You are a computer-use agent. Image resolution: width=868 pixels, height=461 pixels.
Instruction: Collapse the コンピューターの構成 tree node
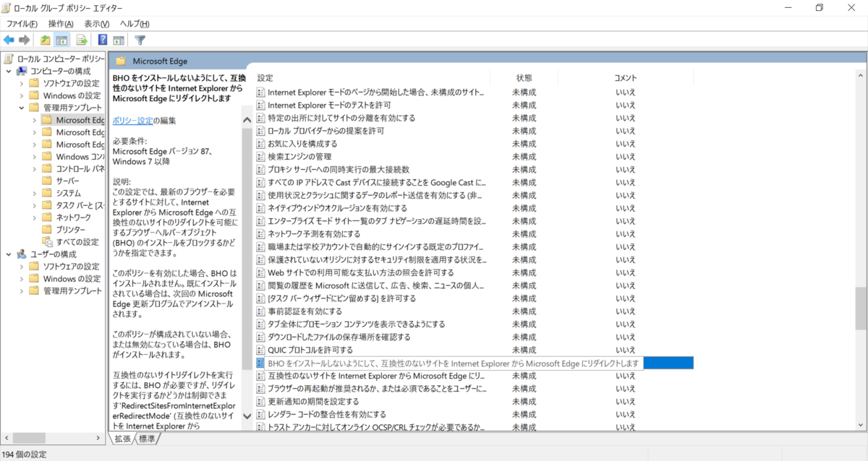tap(8, 71)
